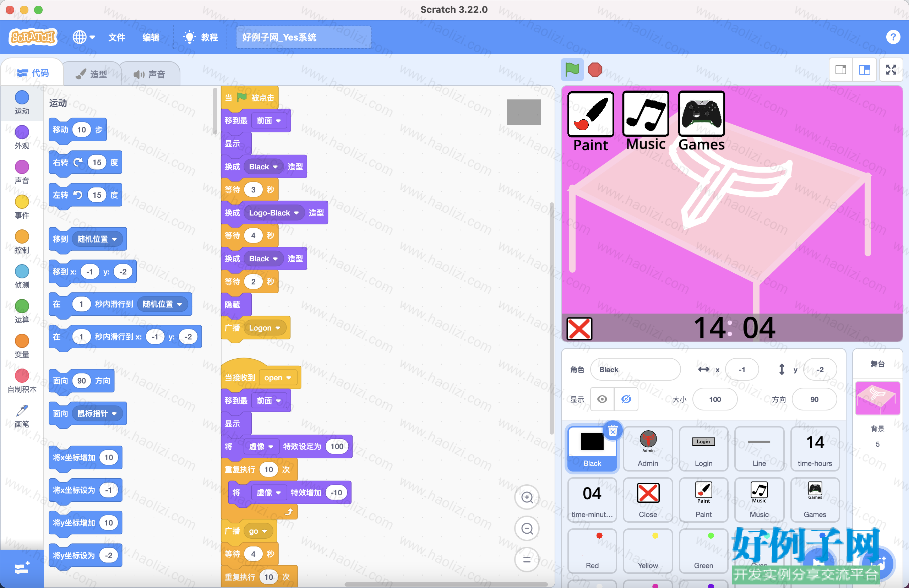
Task: Switch to the 造型 costumes tab
Action: tap(92, 74)
